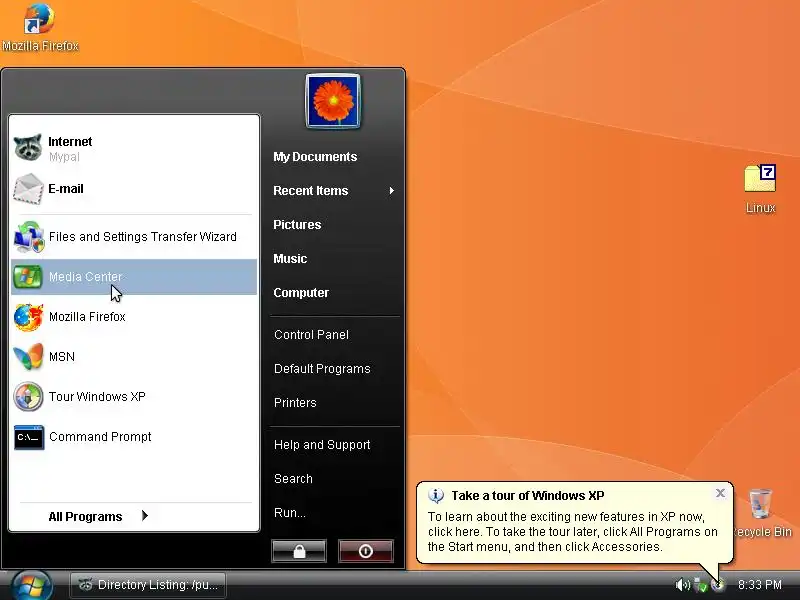Click Tour Windows XP label
This screenshot has width=800, height=600.
97,396
